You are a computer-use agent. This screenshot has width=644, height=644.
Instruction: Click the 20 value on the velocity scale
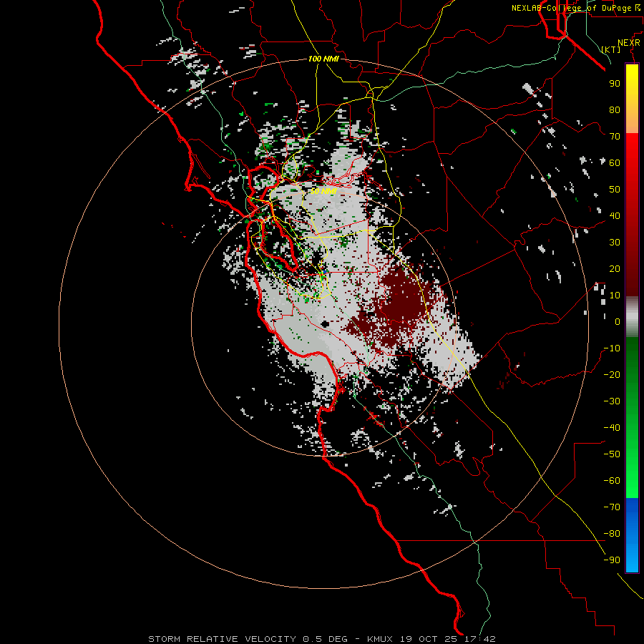click(x=615, y=268)
